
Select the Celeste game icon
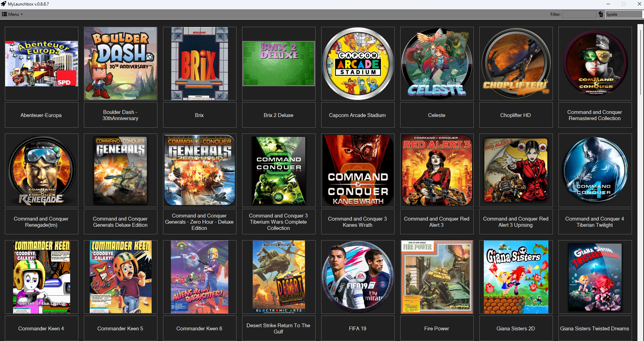point(437,64)
